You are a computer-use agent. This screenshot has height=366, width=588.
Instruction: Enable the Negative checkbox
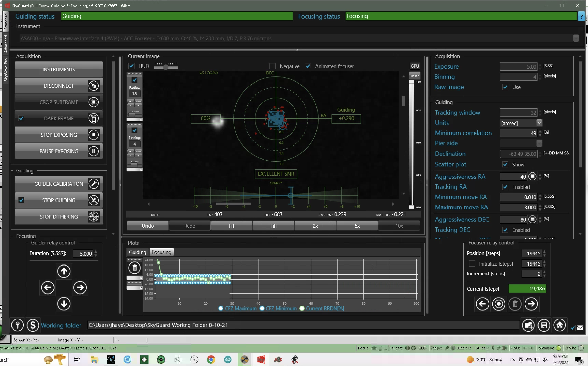(x=272, y=66)
